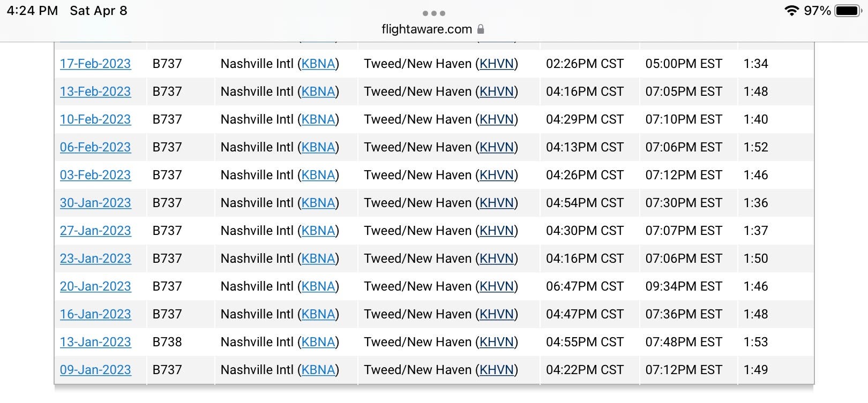Image resolution: width=868 pixels, height=403 pixels.
Task: Open the 20-Jan-2023 flight link
Action: point(95,286)
